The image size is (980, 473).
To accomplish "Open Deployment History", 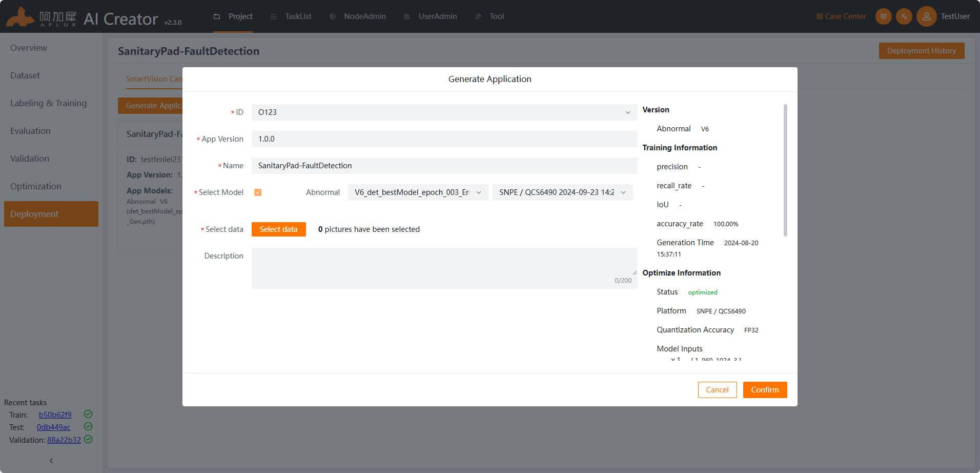I will pos(921,51).
